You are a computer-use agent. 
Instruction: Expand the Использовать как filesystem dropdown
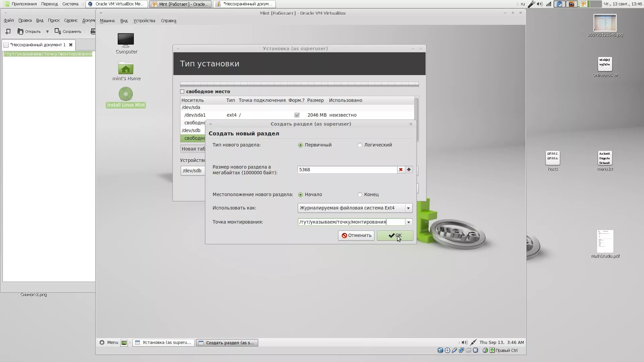coord(408,208)
